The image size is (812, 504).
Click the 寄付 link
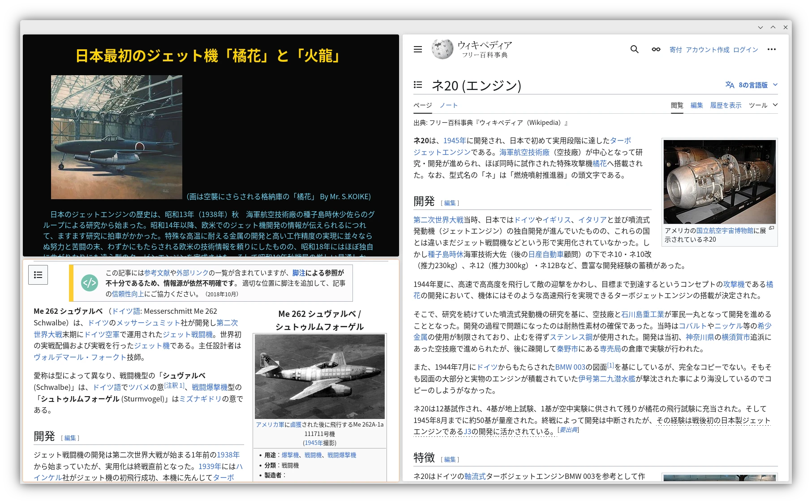(x=675, y=50)
